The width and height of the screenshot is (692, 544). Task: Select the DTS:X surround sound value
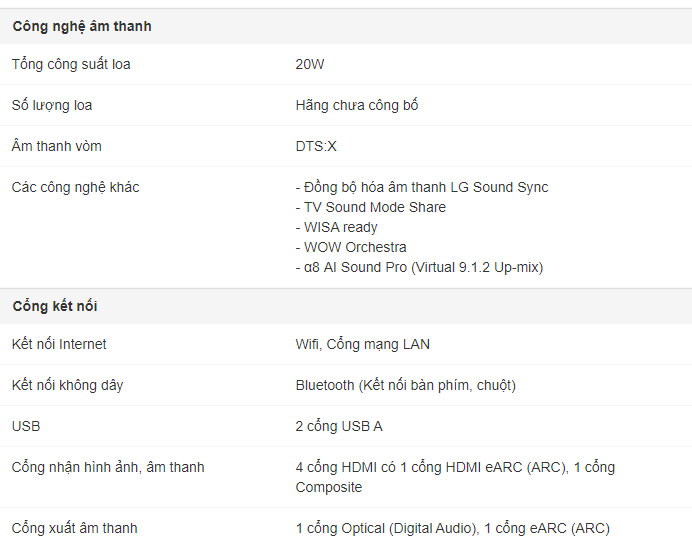(316, 146)
